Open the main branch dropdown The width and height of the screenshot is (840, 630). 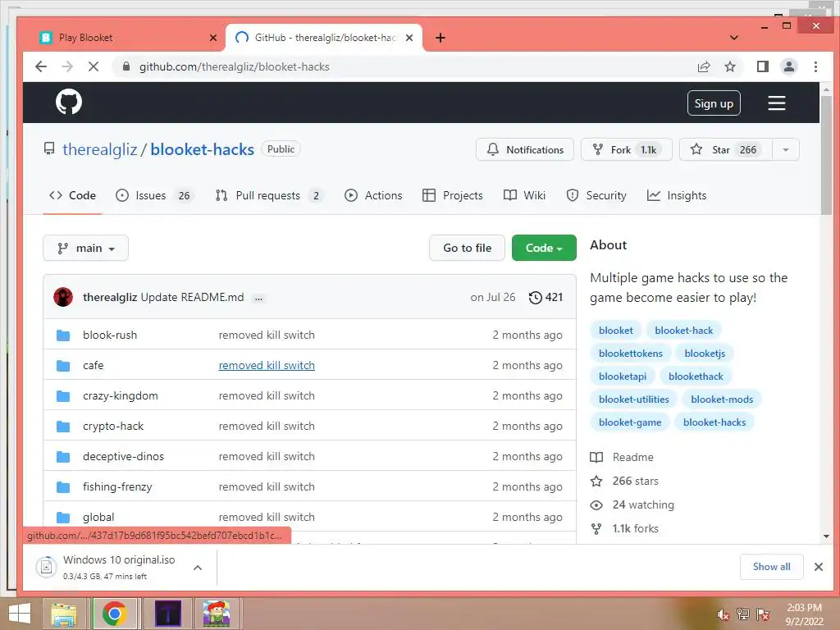tap(85, 248)
